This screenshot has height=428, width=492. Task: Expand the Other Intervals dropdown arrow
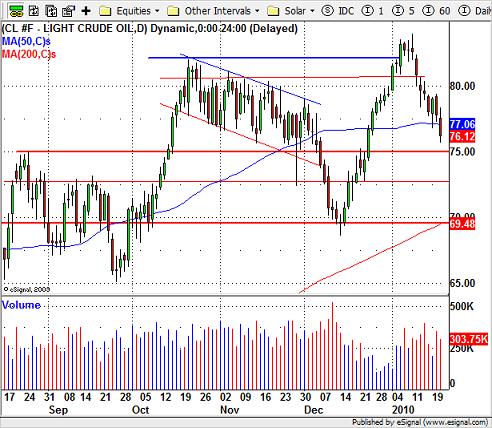(257, 11)
